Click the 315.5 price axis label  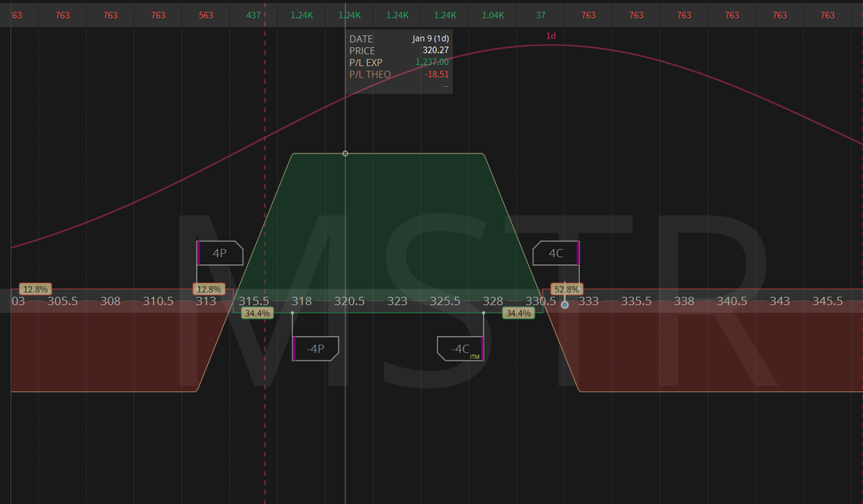(x=253, y=301)
